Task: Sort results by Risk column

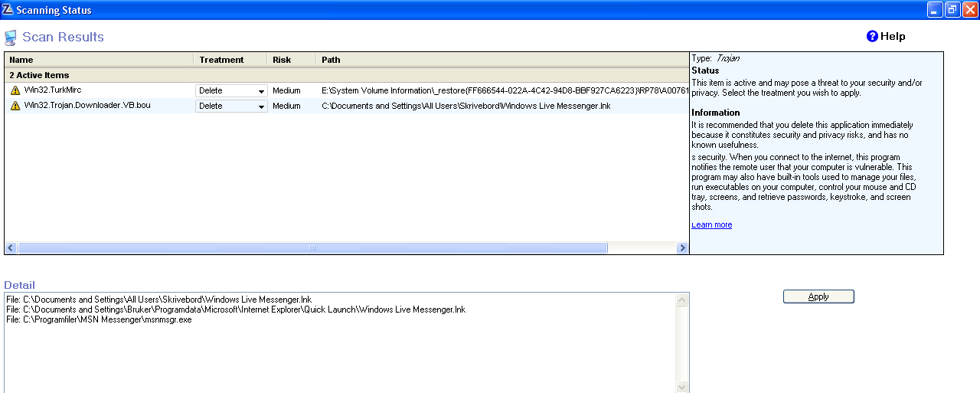Action: tap(291, 60)
